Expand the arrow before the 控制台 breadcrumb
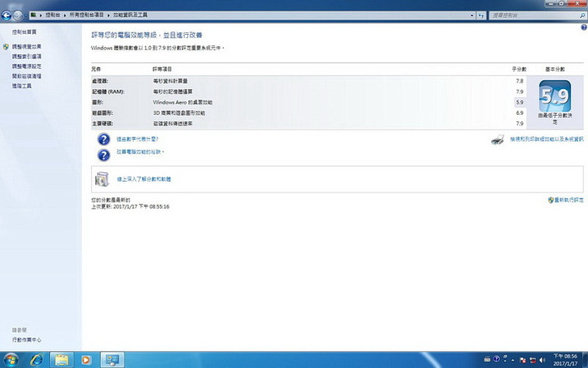 [40, 15]
